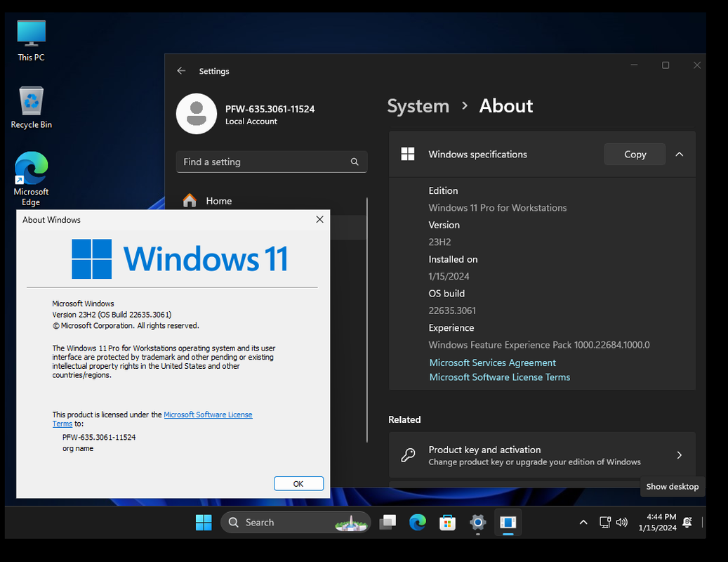The width and height of the screenshot is (728, 562).
Task: Select installed date 1/15/2024 in Settings
Action: click(x=449, y=276)
